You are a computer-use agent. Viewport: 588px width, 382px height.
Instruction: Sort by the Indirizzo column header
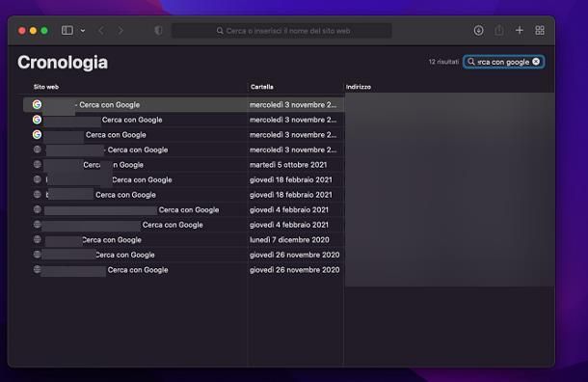pos(359,87)
